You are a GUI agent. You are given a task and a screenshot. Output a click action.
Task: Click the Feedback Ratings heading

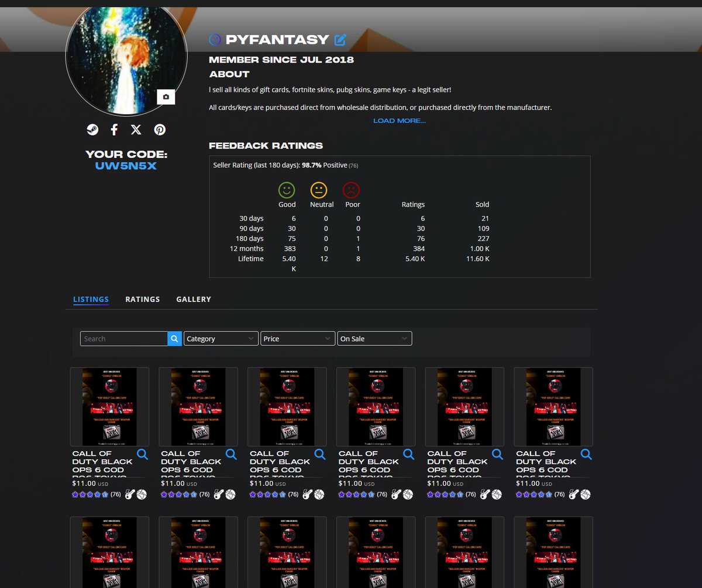[x=266, y=146]
